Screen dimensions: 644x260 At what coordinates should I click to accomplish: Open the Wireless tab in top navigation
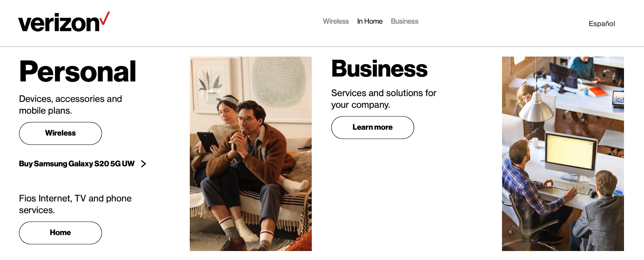(336, 21)
